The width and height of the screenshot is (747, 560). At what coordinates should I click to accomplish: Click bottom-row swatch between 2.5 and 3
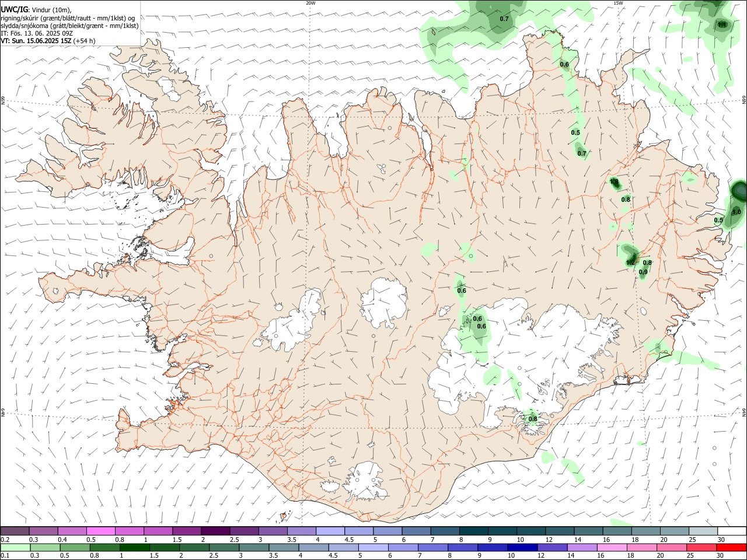[224, 547]
